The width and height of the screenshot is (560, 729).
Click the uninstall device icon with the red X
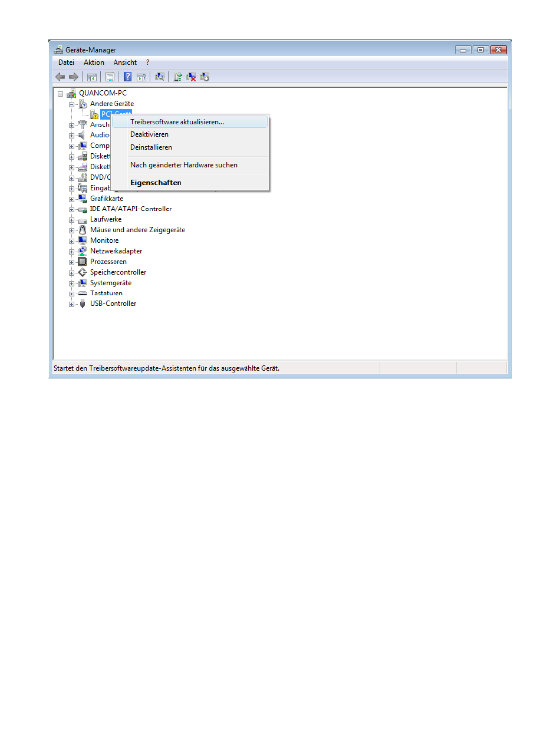coord(191,77)
